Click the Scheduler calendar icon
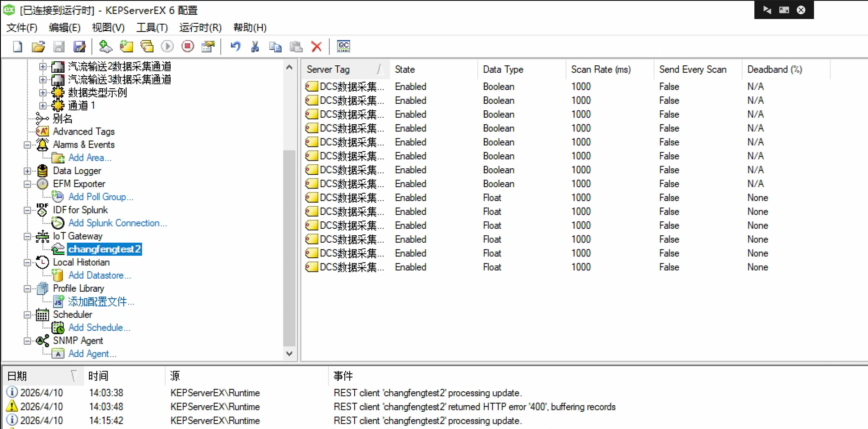This screenshot has width=868, height=429. (42, 314)
